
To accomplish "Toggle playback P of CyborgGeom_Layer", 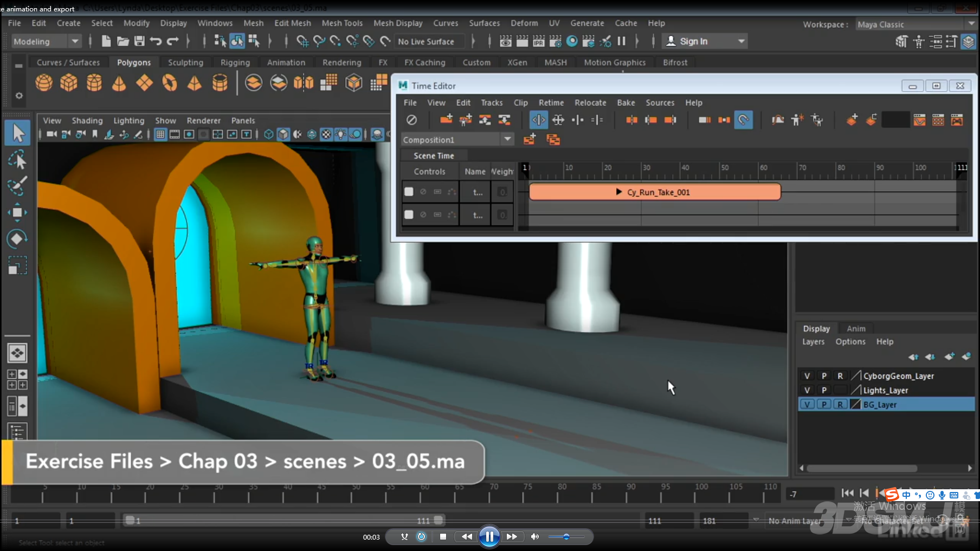I will point(824,375).
